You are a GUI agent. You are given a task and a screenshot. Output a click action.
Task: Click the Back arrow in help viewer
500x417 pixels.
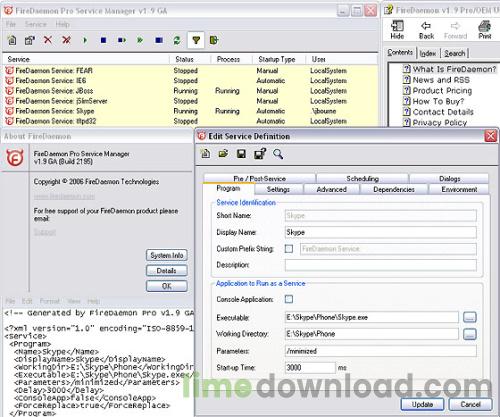pyautogui.click(x=426, y=30)
